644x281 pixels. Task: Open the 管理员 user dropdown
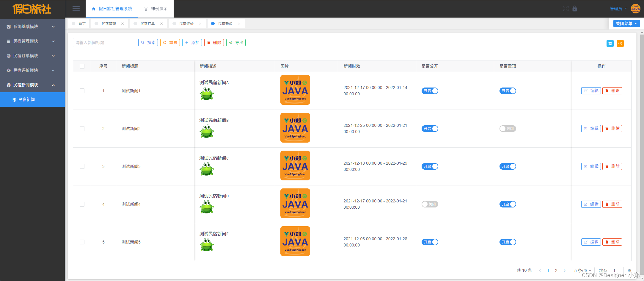pyautogui.click(x=618, y=9)
